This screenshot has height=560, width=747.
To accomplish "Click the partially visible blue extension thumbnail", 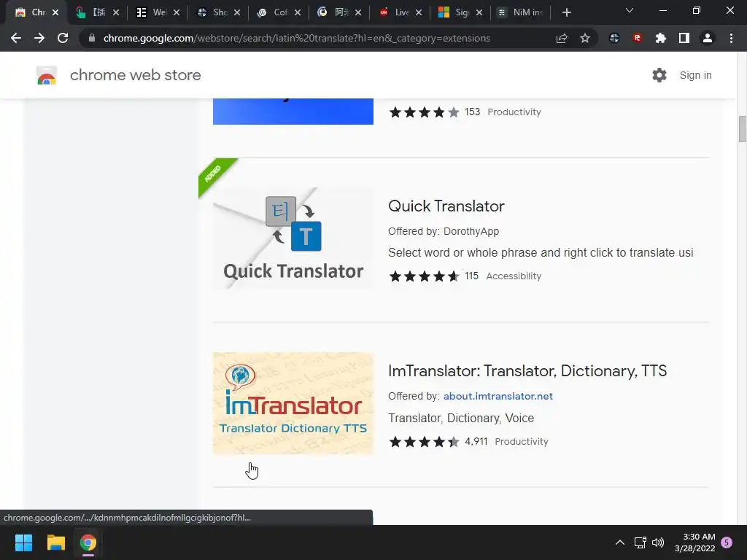I will click(293, 112).
